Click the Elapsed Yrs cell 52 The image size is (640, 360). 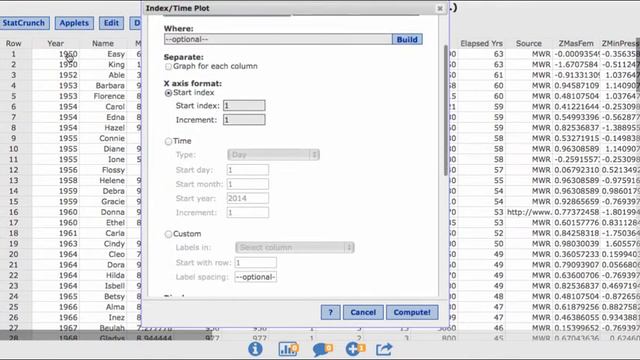[x=498, y=233]
